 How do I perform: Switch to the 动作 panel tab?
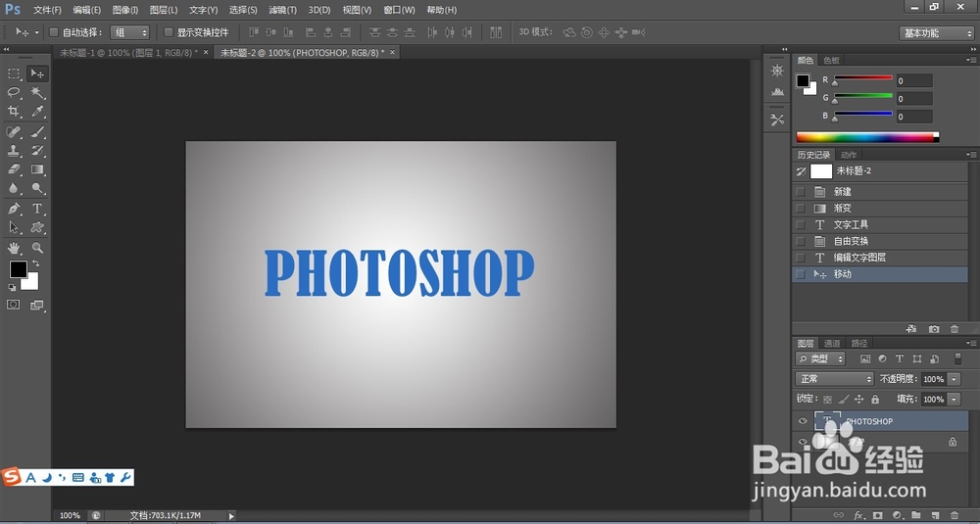tap(848, 155)
